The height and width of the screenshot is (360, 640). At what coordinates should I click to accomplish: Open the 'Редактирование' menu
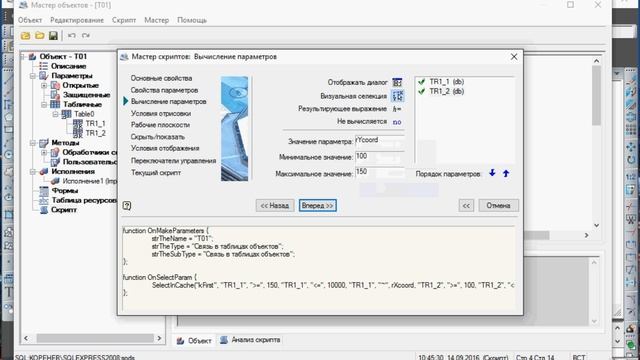(x=77, y=20)
